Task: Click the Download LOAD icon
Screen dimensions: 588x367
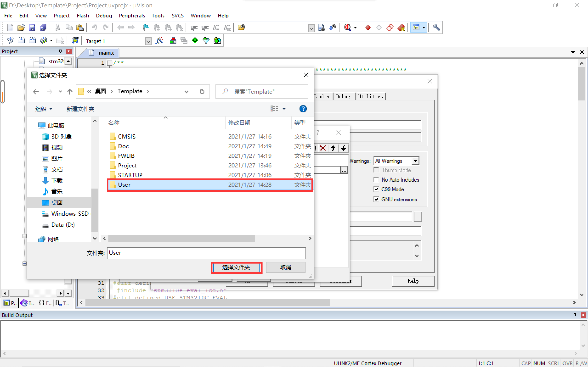Action: tap(75, 40)
